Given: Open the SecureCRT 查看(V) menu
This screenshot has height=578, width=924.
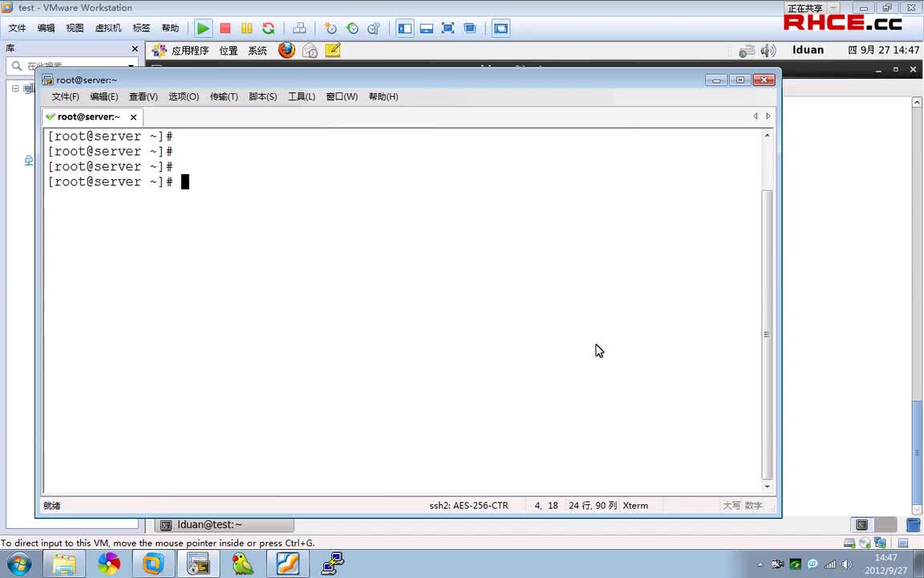Looking at the screenshot, I should 144,96.
